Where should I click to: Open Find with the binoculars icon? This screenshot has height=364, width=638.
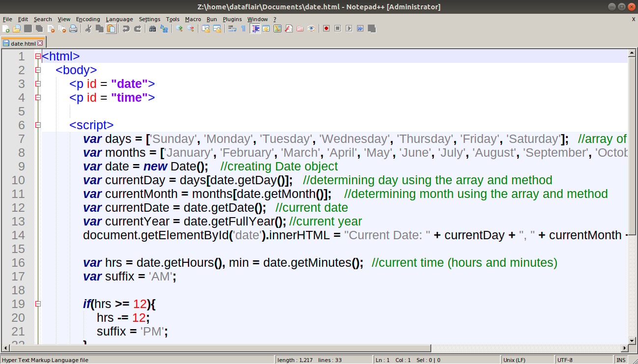[x=152, y=28]
